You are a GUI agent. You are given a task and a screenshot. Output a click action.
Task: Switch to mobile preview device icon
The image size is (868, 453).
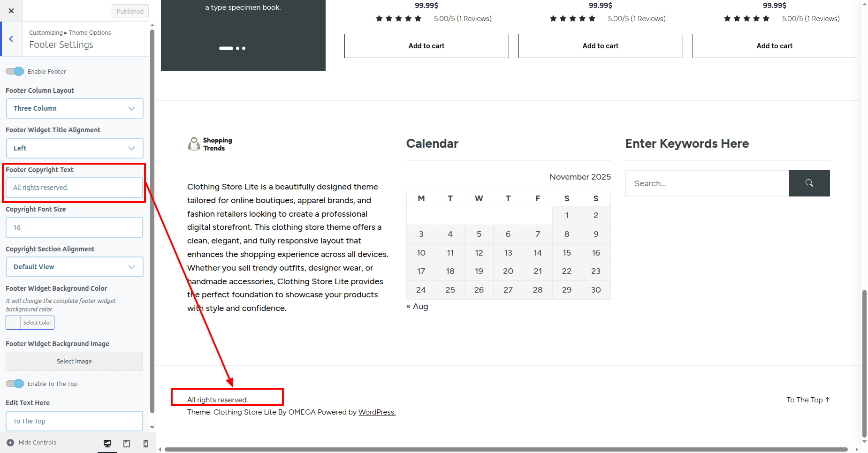click(x=146, y=443)
